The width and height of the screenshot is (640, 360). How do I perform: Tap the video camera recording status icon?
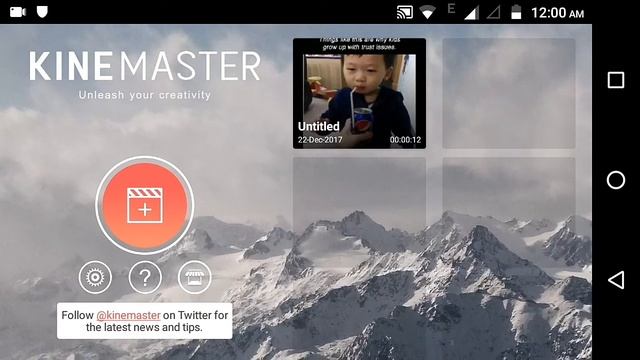(x=18, y=12)
